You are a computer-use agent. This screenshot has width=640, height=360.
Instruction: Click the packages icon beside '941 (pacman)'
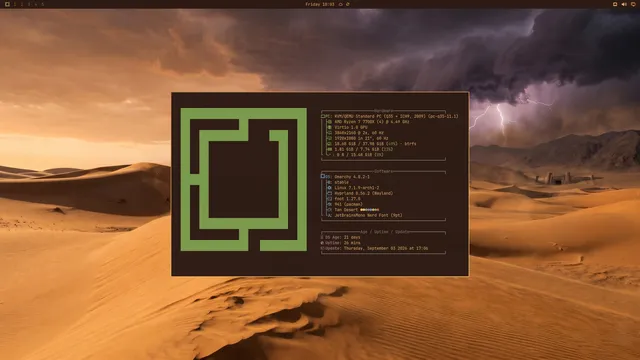tap(329, 204)
